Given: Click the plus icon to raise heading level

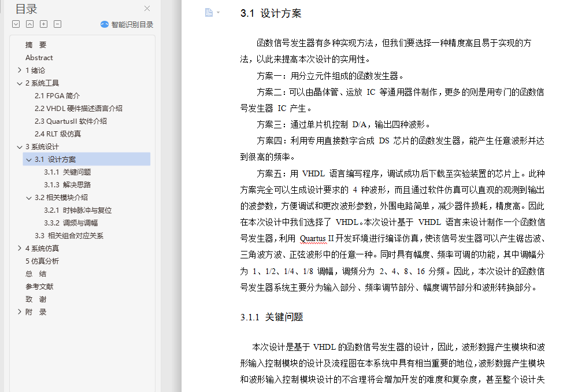Looking at the screenshot, I should pos(43,24).
